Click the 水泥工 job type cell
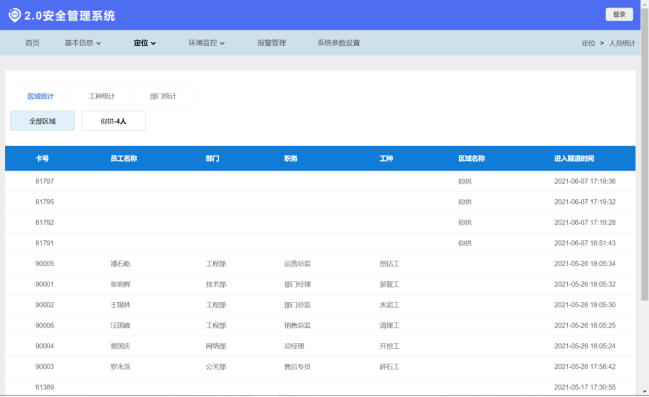The width and height of the screenshot is (649, 397). tap(389, 305)
